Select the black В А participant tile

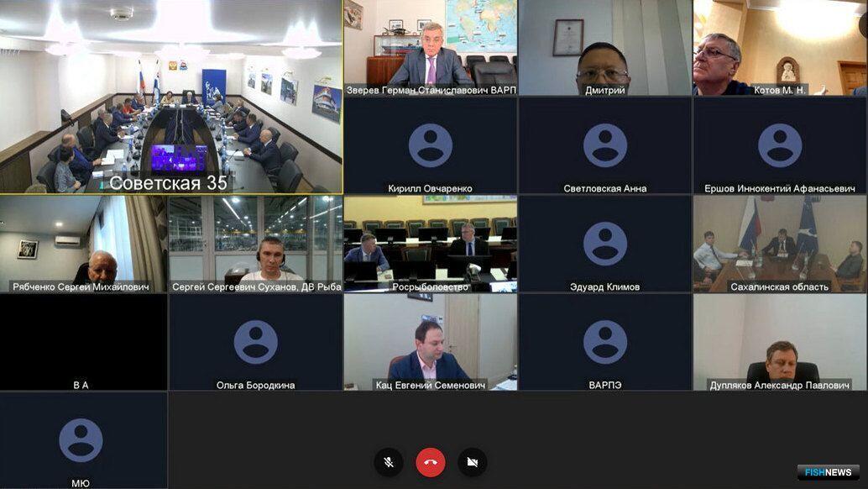click(x=84, y=342)
